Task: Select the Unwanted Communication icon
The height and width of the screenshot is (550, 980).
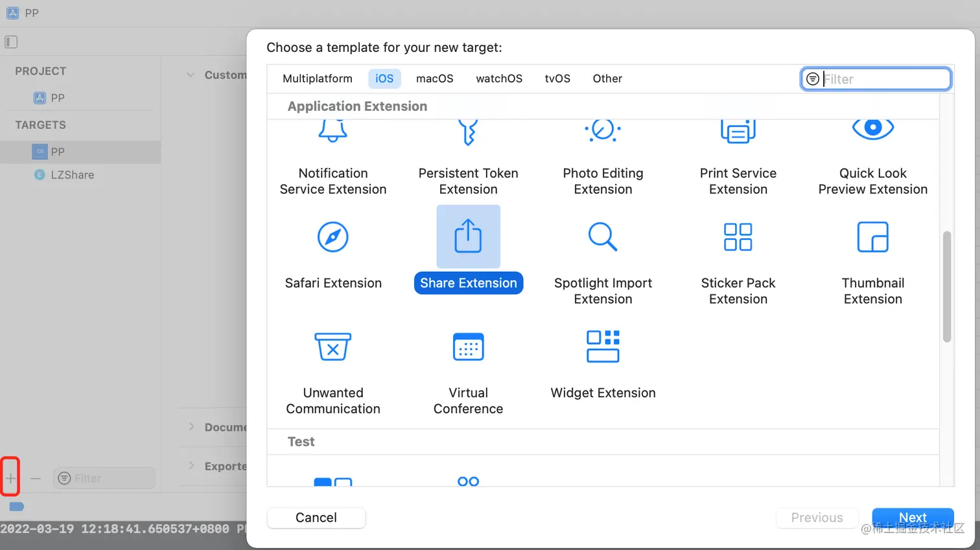Action: (333, 346)
